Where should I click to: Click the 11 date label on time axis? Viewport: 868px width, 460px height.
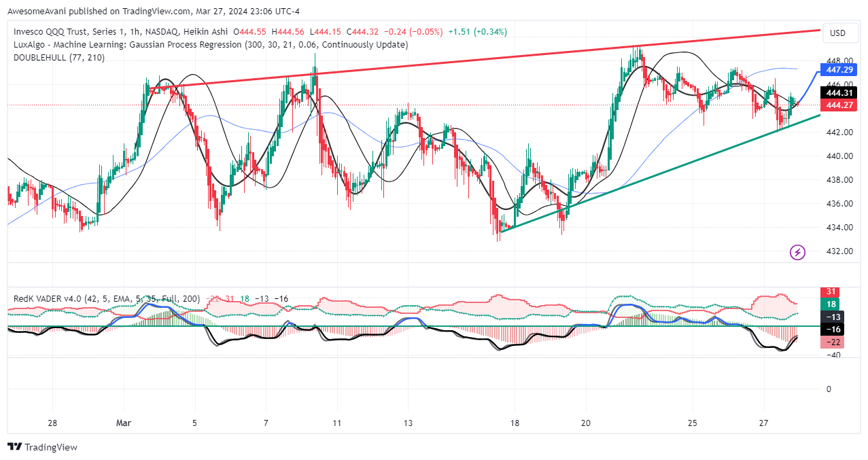[x=336, y=423]
